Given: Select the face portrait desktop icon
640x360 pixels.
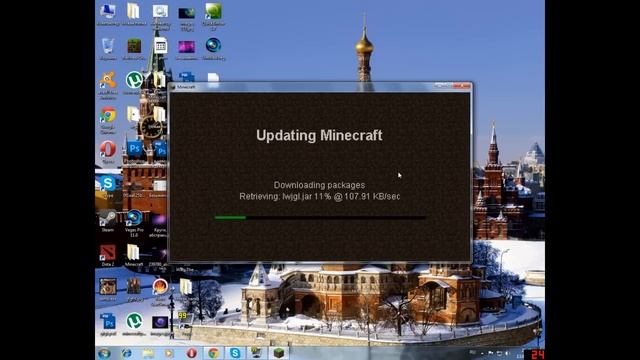Looking at the screenshot, I should (x=108, y=287).
